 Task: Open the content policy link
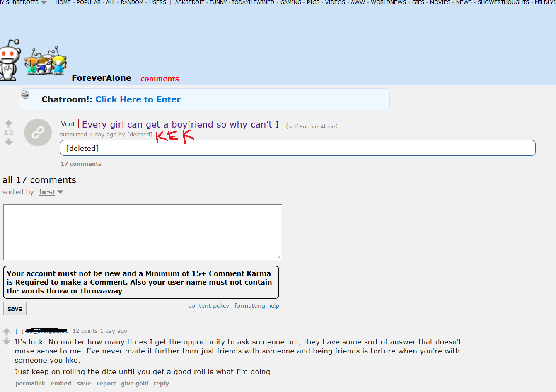[209, 306]
